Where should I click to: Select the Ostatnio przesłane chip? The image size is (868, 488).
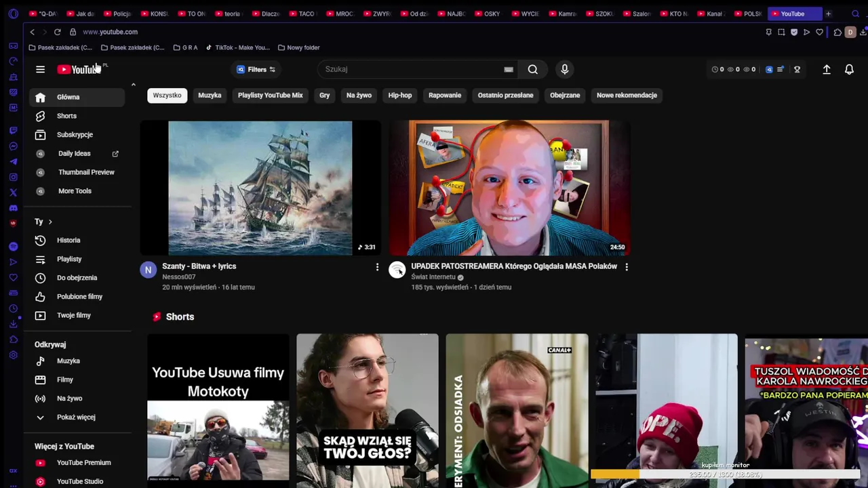505,96
